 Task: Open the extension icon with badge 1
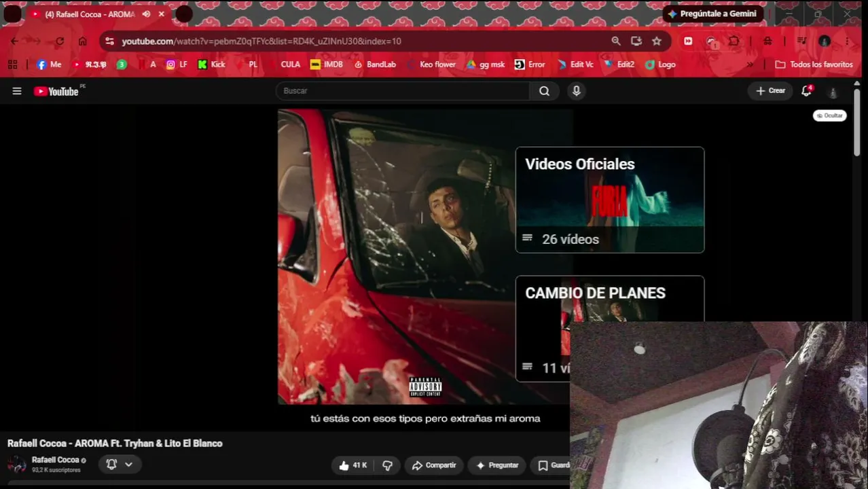711,41
